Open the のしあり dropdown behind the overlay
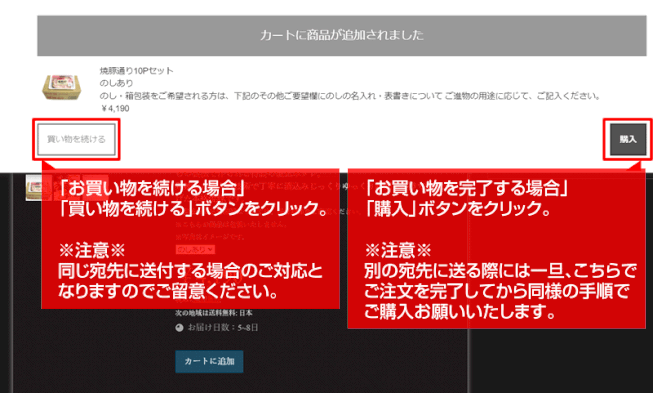The height and width of the screenshot is (393, 653). pyautogui.click(x=195, y=249)
